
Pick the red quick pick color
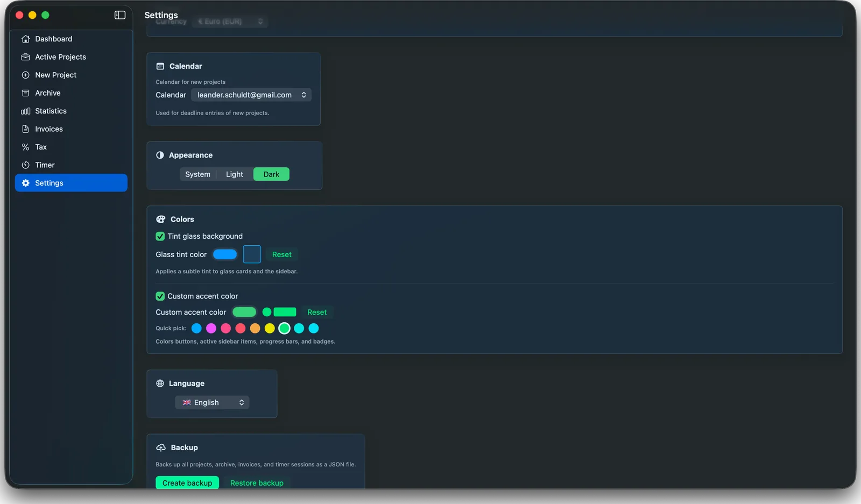241,328
